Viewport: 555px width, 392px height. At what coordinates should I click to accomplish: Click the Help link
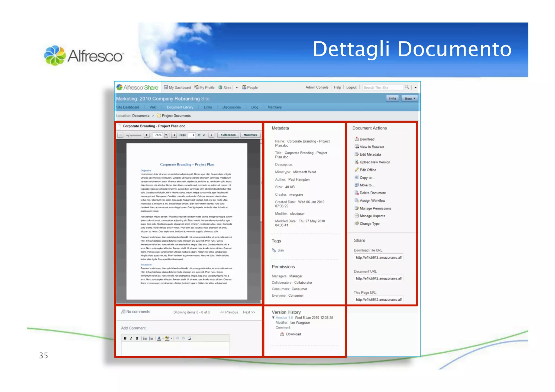(337, 87)
